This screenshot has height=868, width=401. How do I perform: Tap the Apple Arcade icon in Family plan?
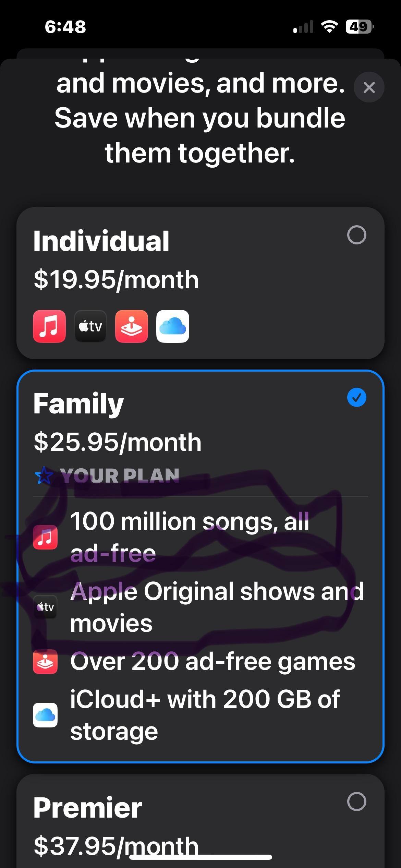pyautogui.click(x=45, y=661)
